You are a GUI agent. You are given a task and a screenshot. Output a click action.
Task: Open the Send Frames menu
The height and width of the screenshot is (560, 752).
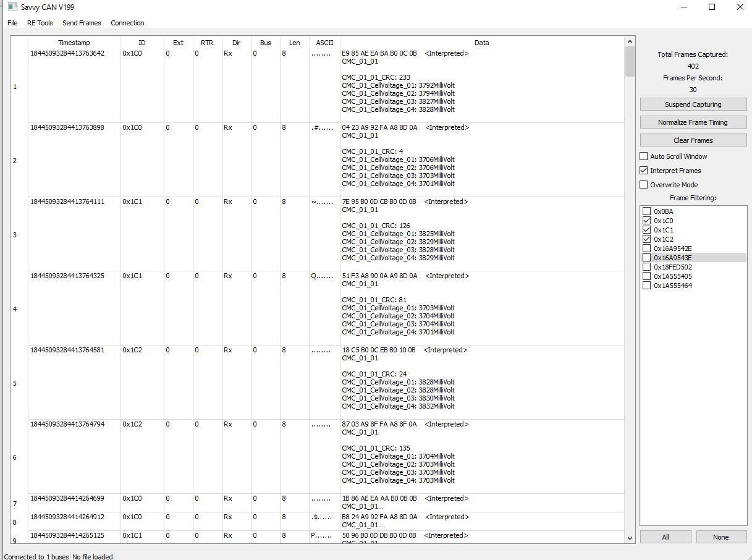click(x=82, y=23)
